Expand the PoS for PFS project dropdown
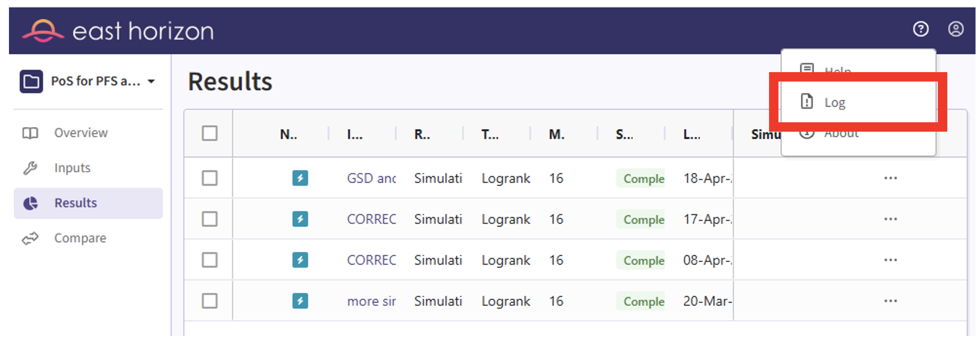 [151, 82]
